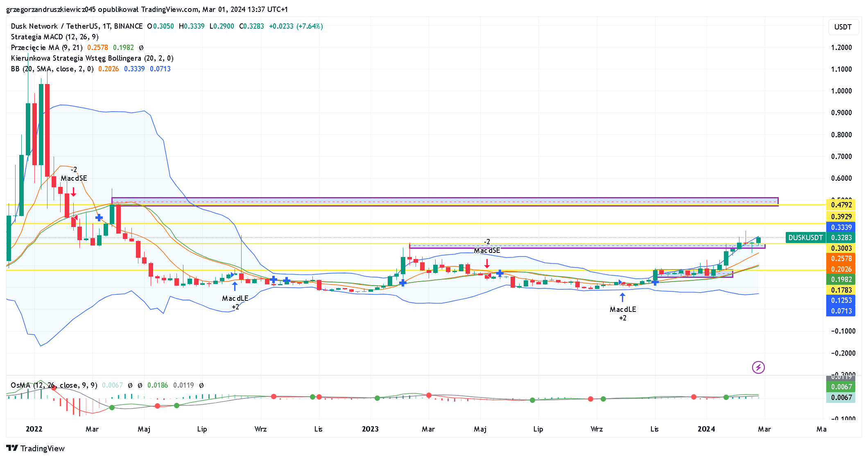
Task: Toggle OsMA plot using its Ø symbol
Action: [129, 385]
